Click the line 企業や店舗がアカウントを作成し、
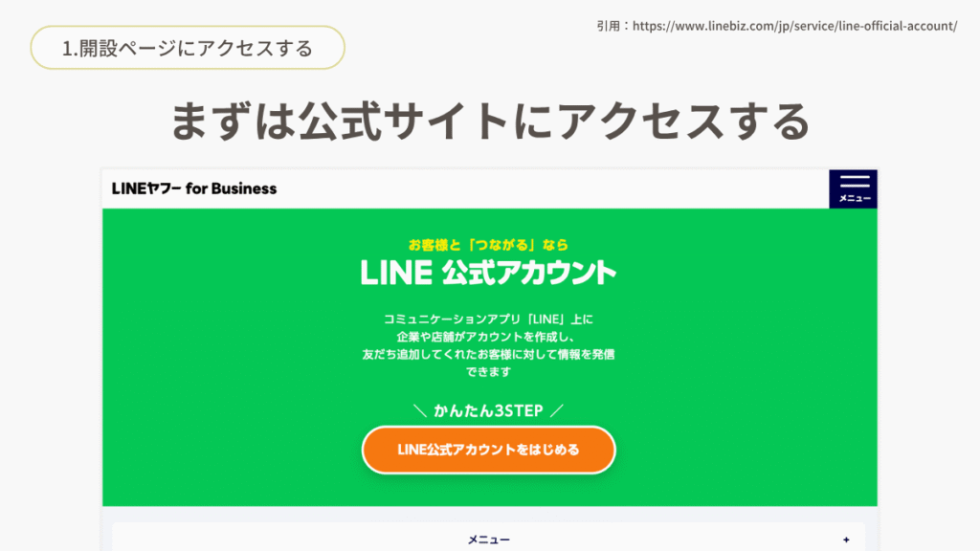Image resolution: width=980 pixels, height=551 pixels. click(488, 337)
